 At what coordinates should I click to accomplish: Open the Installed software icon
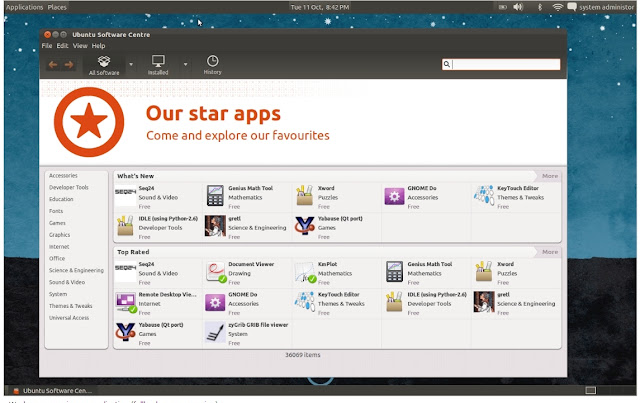(x=158, y=61)
